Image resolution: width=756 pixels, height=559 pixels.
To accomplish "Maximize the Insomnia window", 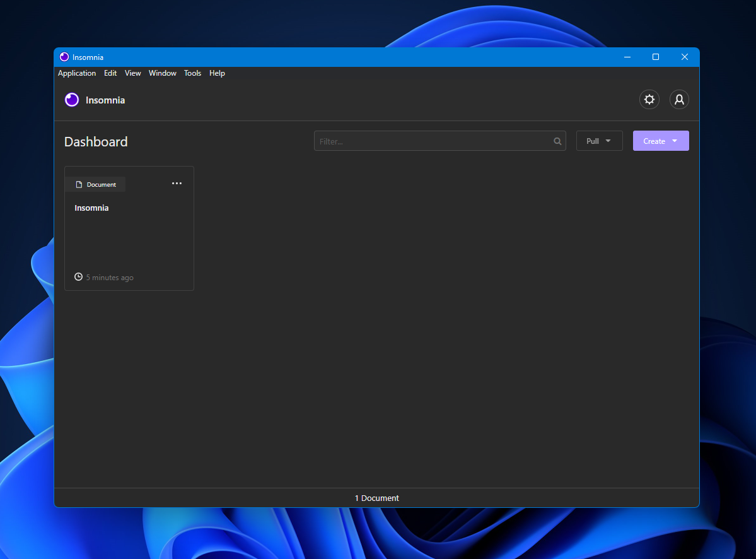I will click(x=656, y=57).
